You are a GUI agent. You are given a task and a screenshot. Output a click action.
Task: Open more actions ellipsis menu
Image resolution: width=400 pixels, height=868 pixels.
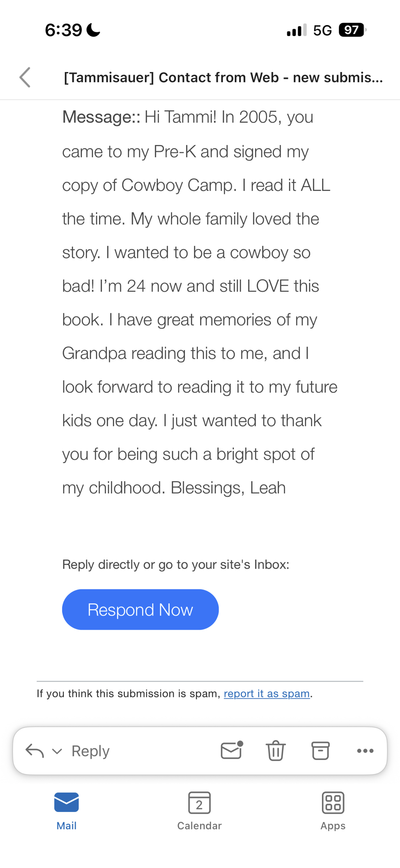[365, 751]
